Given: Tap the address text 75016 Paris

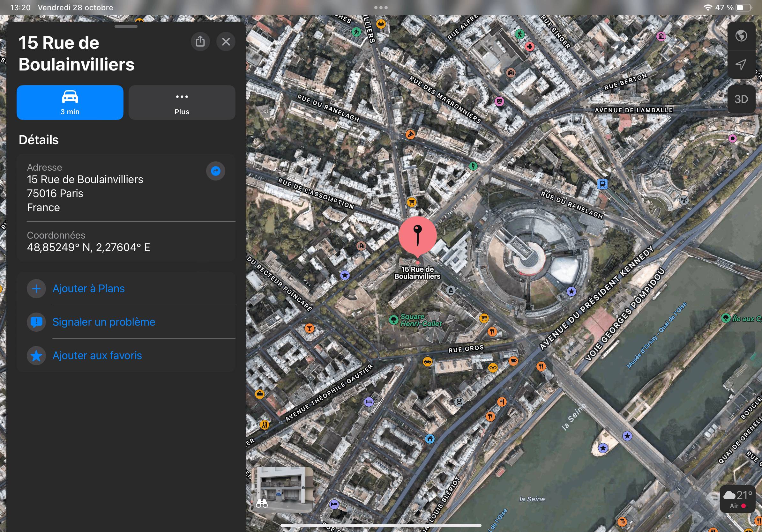Looking at the screenshot, I should (55, 193).
